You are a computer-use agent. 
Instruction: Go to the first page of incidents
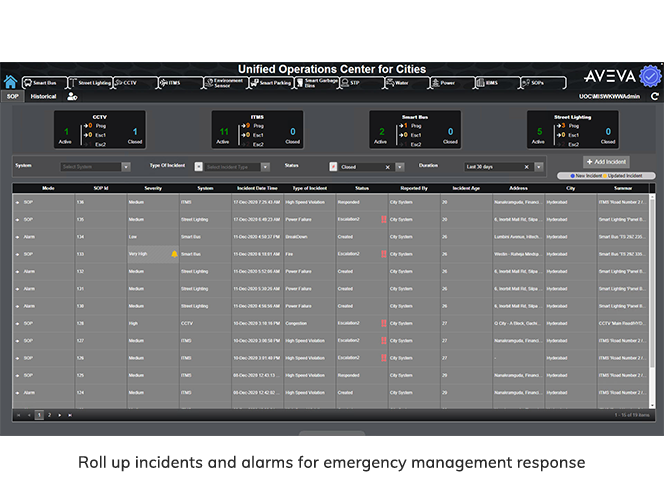click(x=19, y=415)
